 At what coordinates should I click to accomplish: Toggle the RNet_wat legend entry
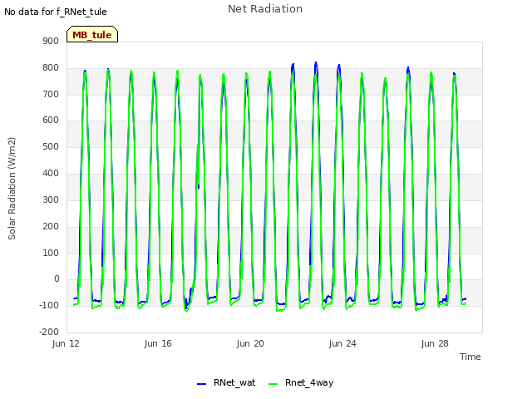pyautogui.click(x=226, y=382)
